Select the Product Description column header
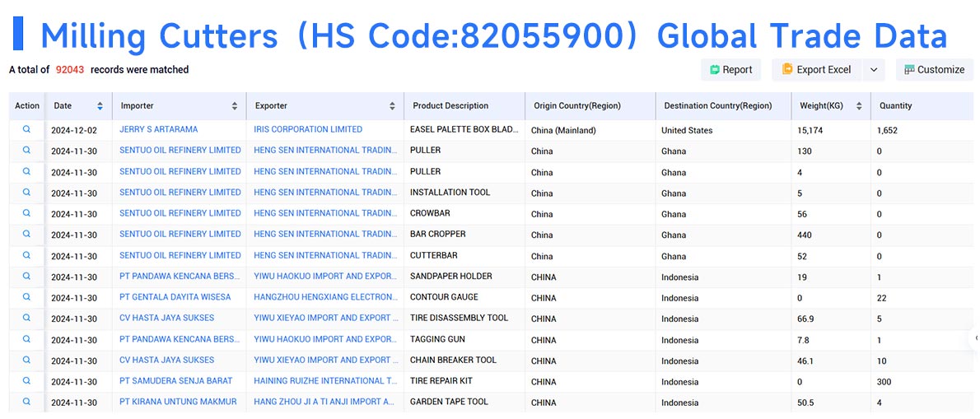 point(450,106)
